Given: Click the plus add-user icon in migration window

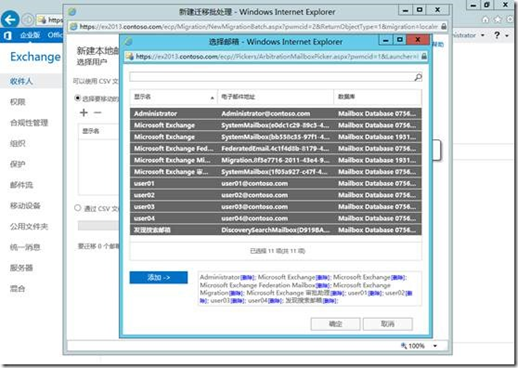Looking at the screenshot, I should coord(84,113).
